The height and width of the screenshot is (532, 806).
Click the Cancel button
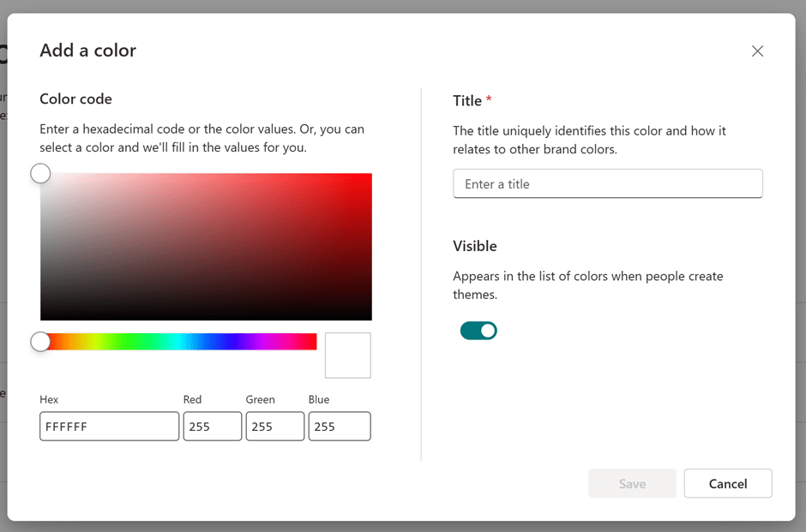coord(727,483)
